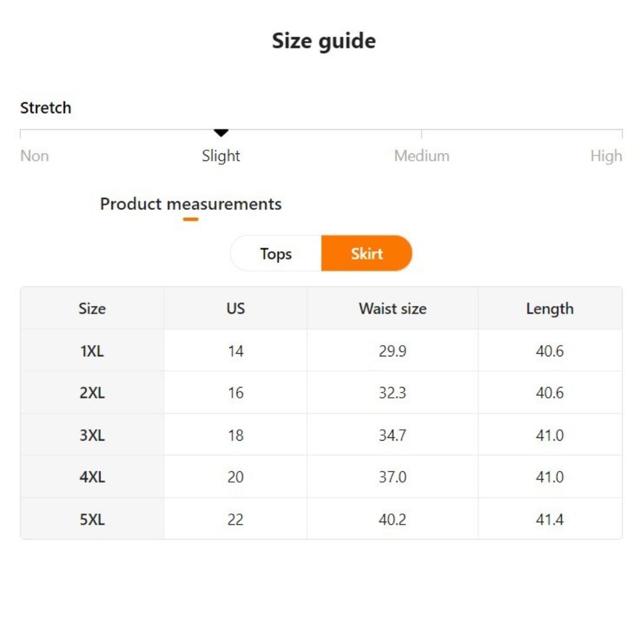Select the orange Skirt toggle
The width and height of the screenshot is (644, 644).
367,253
